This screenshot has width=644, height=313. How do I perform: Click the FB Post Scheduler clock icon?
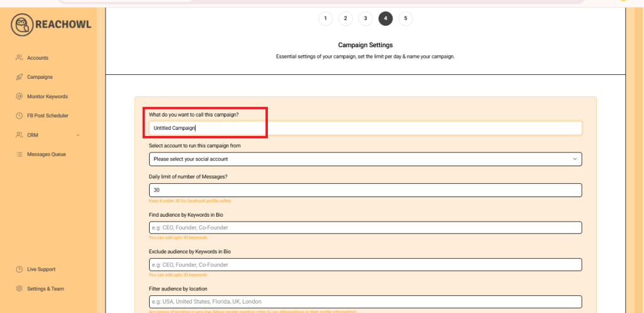19,116
